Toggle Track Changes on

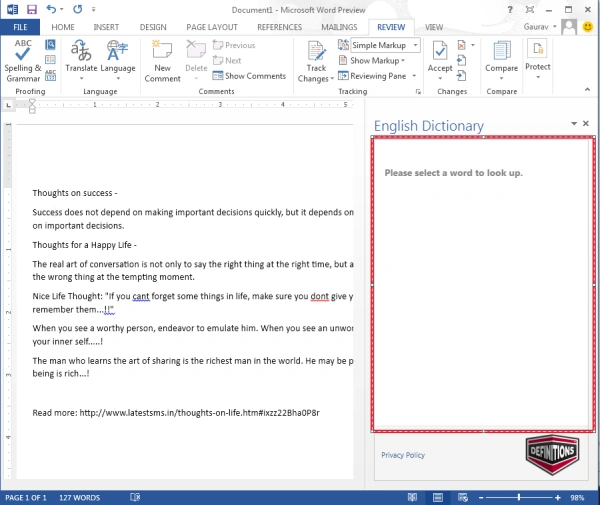(316, 61)
